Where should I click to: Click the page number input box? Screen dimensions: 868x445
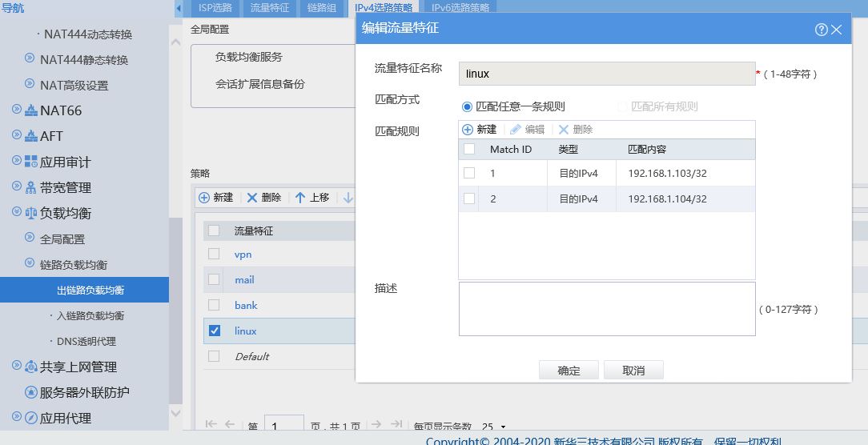(284, 424)
